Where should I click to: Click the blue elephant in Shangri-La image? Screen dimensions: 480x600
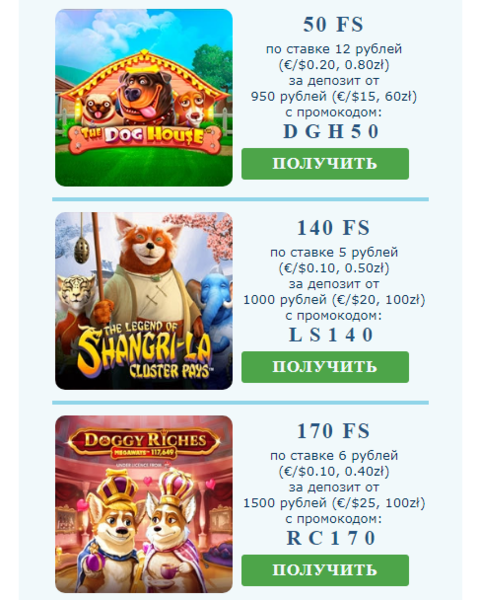216,302
